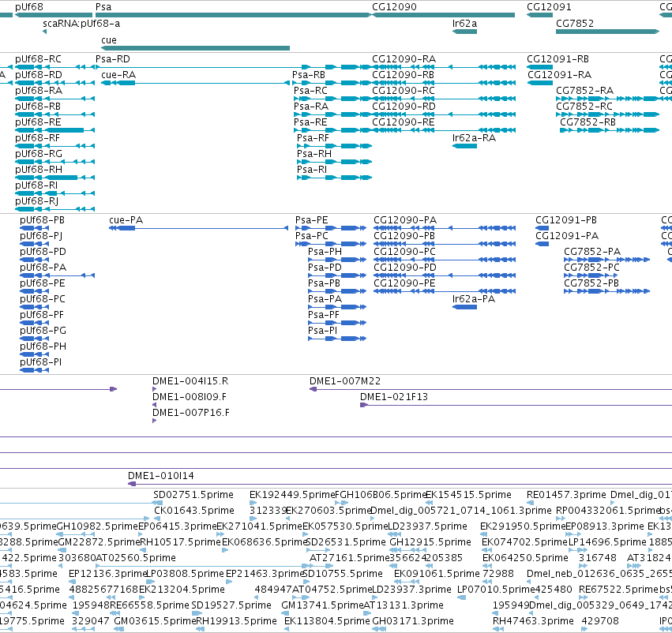The width and height of the screenshot is (672, 633).
Task: Click transcript label CG12090-RD
Action: pyautogui.click(x=404, y=107)
